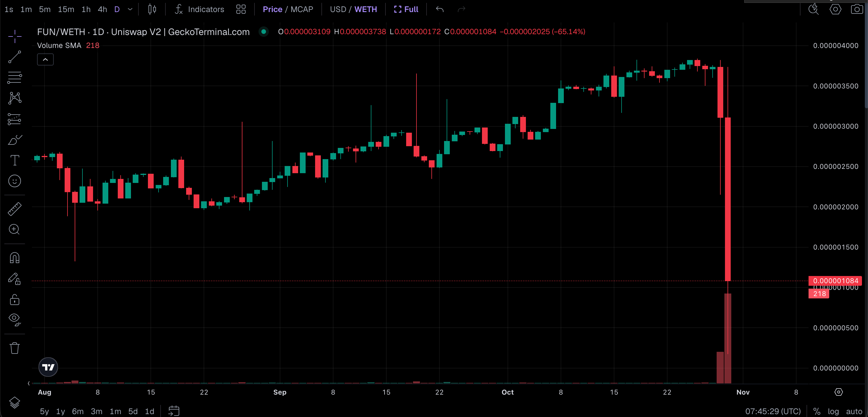Switch quote currency to USD
Image resolution: width=868 pixels, height=417 pixels.
[x=338, y=9]
